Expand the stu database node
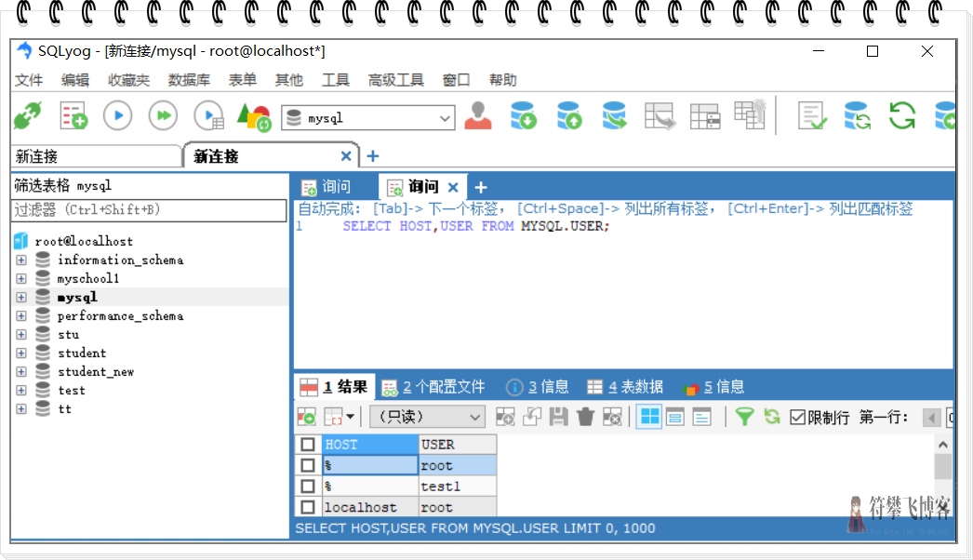 pos(21,335)
